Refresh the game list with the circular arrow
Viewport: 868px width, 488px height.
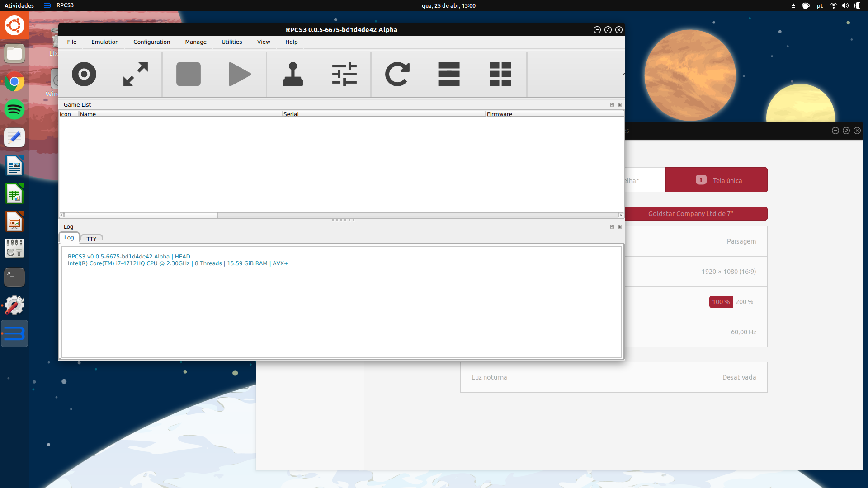(397, 74)
